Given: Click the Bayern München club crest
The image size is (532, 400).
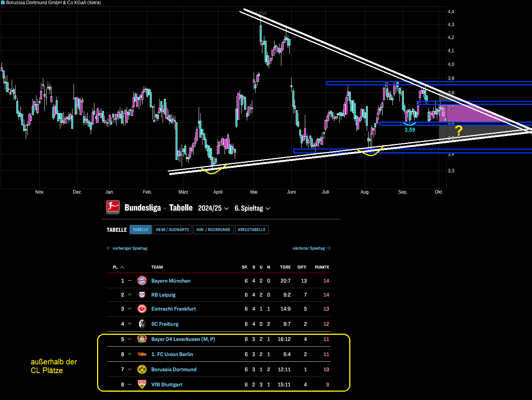Looking at the screenshot, I should click(x=142, y=281).
